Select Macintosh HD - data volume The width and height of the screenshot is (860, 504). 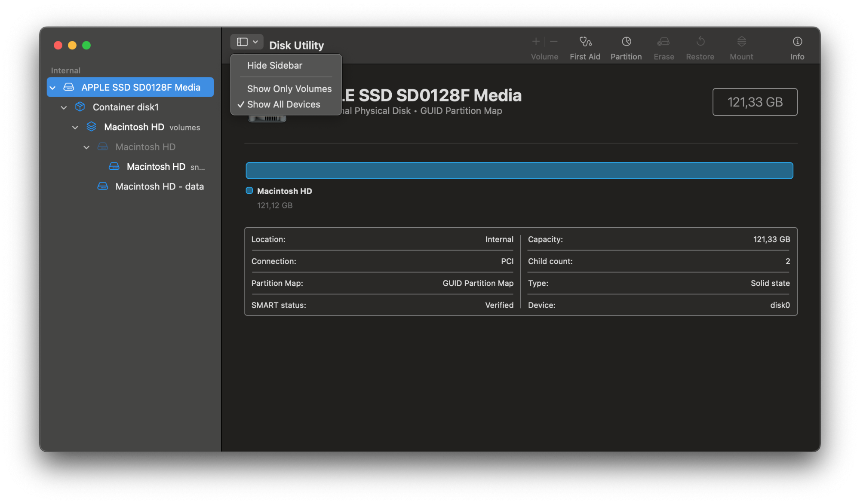159,186
